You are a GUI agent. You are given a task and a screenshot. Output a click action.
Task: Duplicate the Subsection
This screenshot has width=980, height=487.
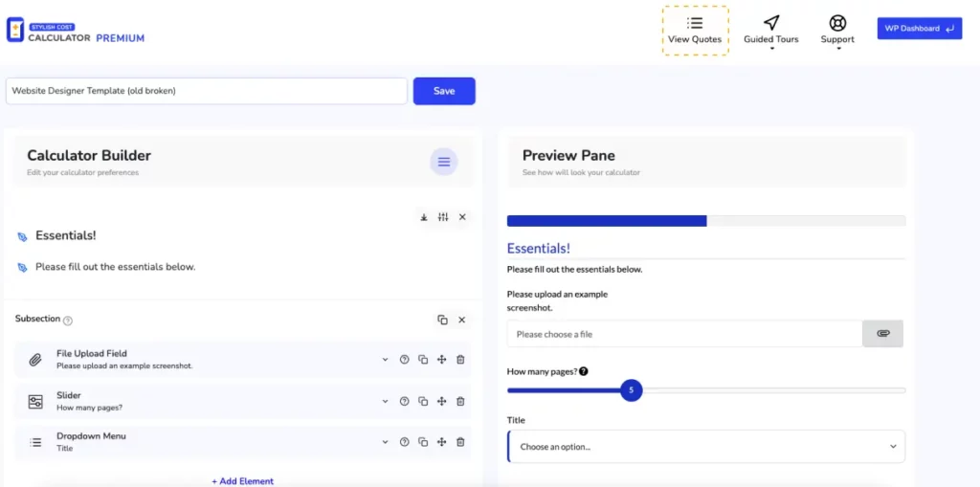(x=442, y=320)
